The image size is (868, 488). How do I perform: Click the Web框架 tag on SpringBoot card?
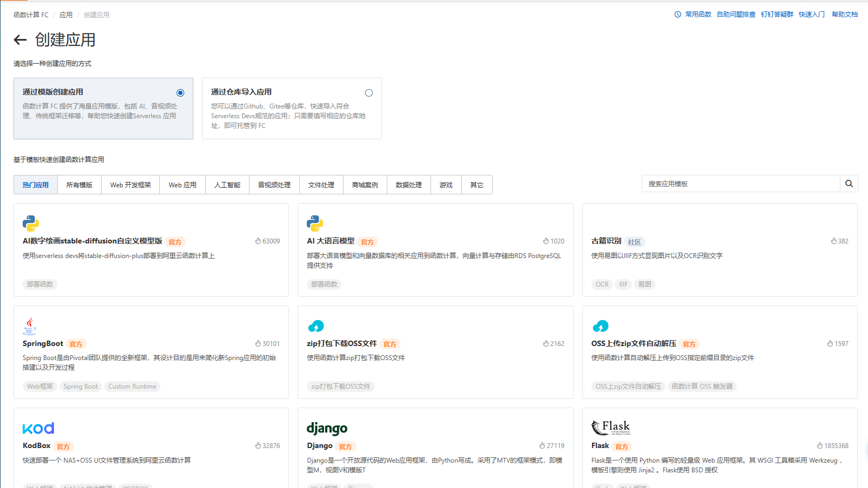point(40,387)
